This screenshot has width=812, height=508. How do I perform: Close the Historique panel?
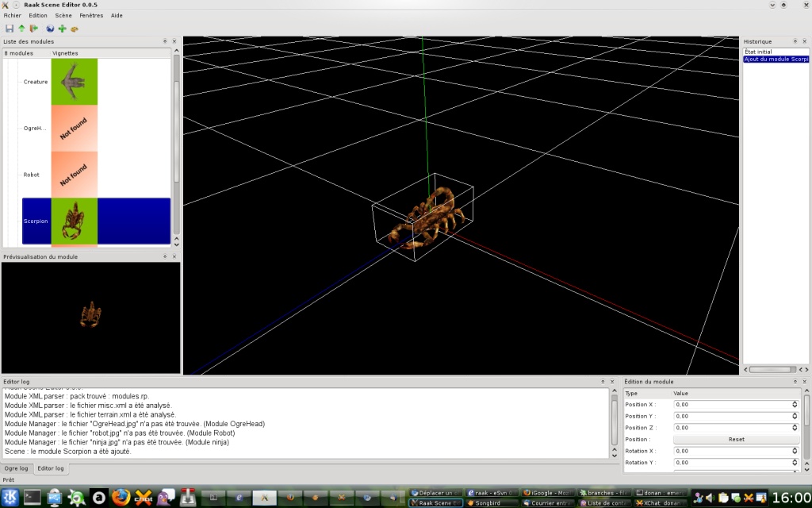coord(804,41)
